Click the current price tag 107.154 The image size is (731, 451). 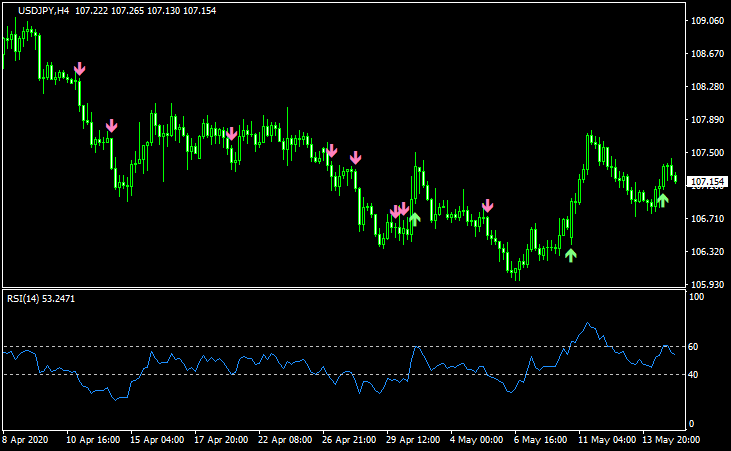707,183
